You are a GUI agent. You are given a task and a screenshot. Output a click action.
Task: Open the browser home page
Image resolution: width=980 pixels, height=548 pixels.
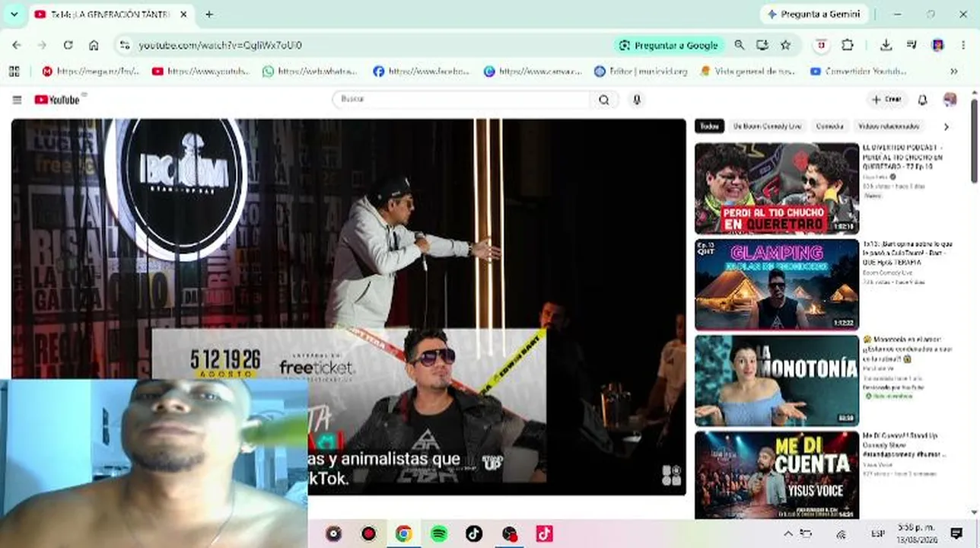pos(94,45)
